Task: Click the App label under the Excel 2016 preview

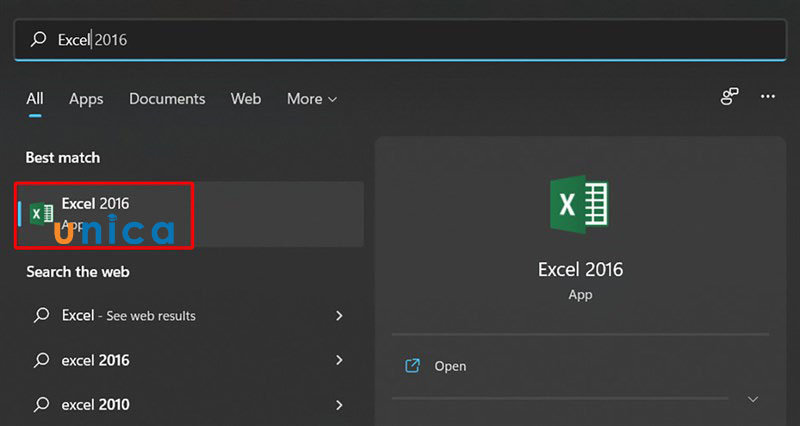Action: point(580,295)
